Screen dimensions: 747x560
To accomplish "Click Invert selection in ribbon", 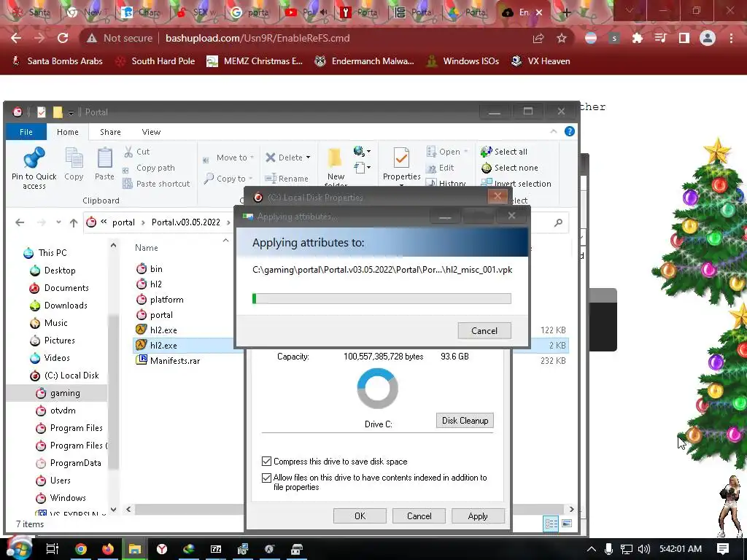I will (516, 183).
